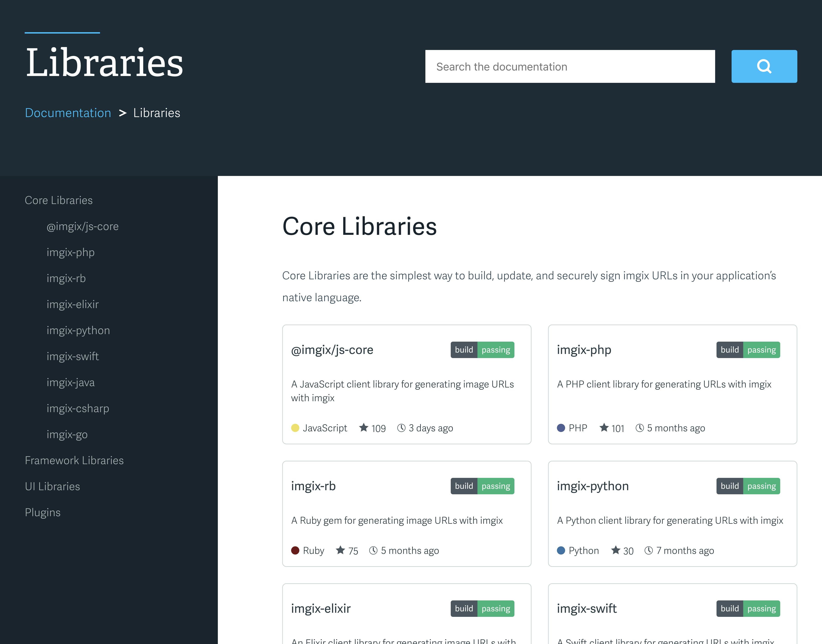This screenshot has height=644, width=822.
Task: Collapse the Core Libraries sidebar section
Action: (x=58, y=200)
